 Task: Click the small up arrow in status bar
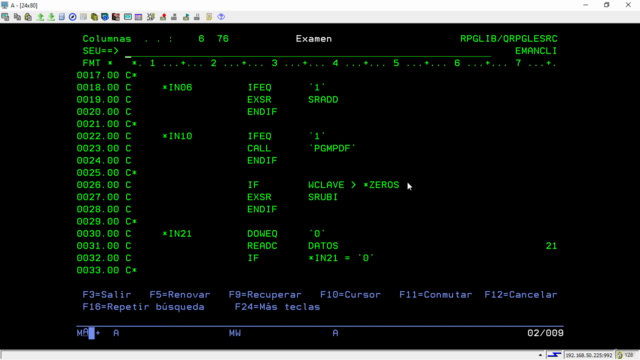tap(540, 355)
